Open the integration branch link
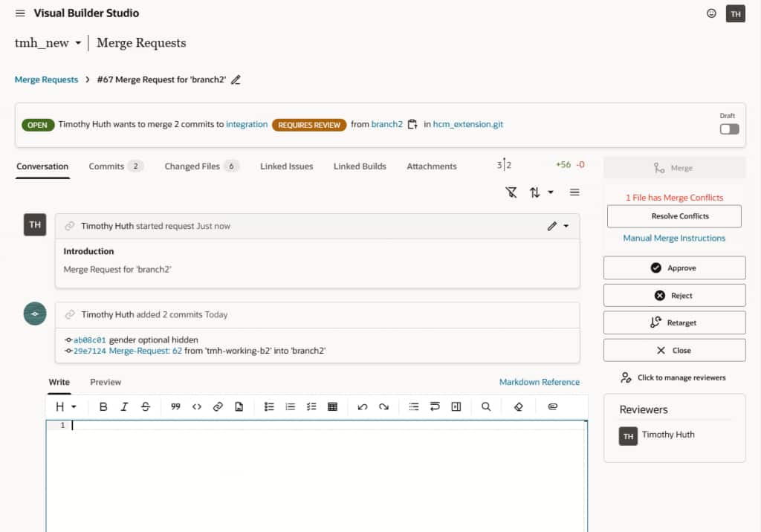The height and width of the screenshot is (532, 761). coord(247,124)
